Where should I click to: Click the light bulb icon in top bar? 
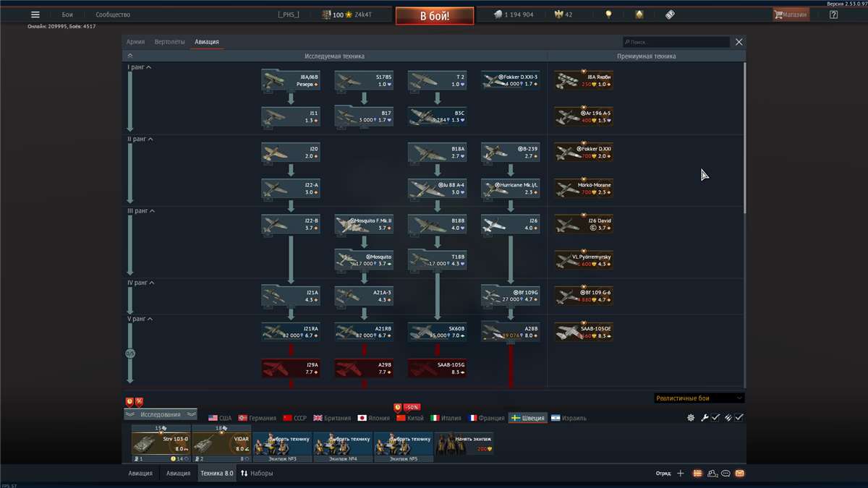tap(608, 14)
